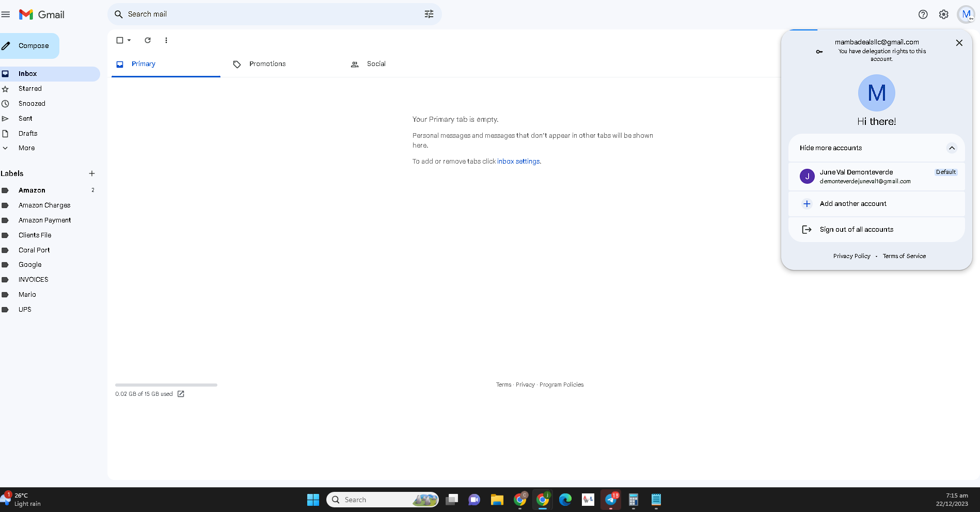Click the large M profile picture

(877, 93)
